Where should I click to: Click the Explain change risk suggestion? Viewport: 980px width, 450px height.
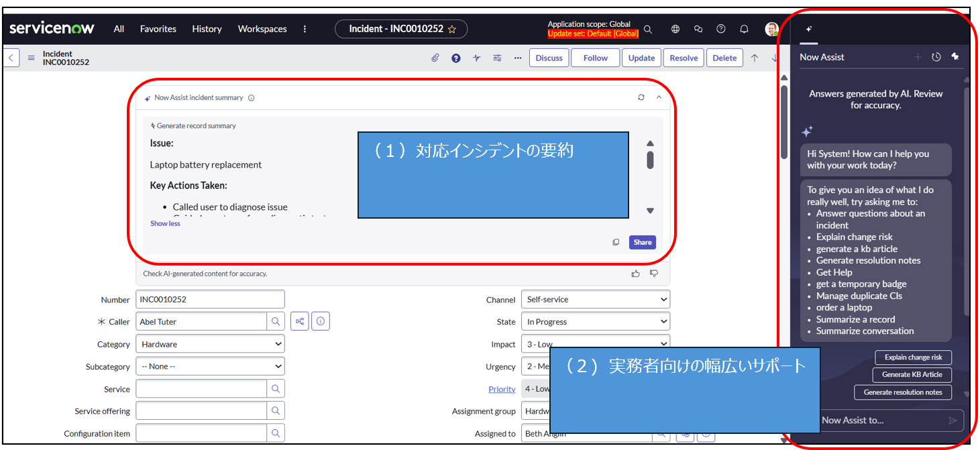[x=913, y=357]
